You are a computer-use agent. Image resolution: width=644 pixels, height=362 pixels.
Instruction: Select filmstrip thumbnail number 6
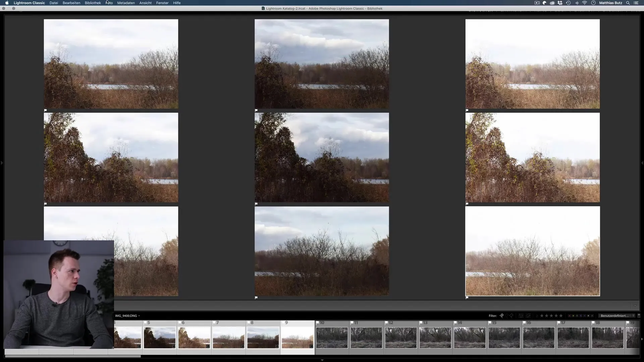click(x=194, y=338)
